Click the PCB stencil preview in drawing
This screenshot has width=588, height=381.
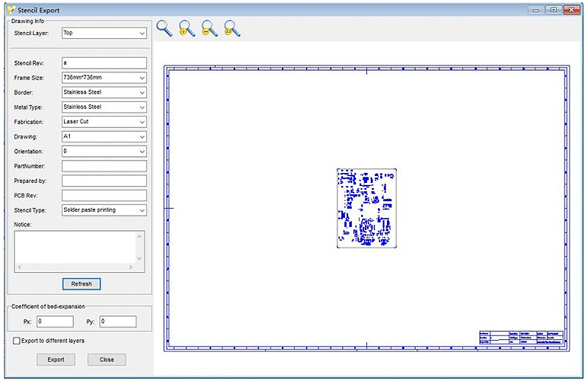click(366, 208)
